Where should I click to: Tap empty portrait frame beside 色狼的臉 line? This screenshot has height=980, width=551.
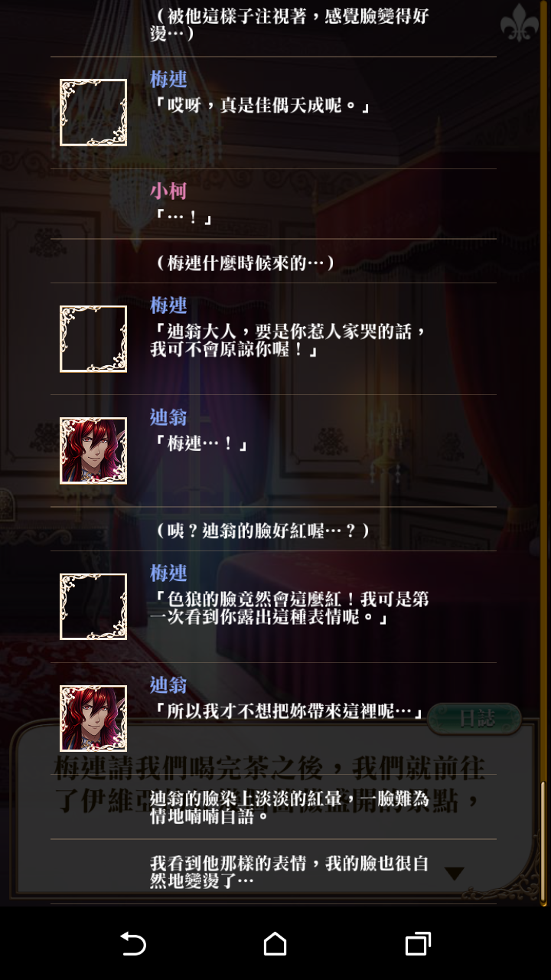coord(93,606)
